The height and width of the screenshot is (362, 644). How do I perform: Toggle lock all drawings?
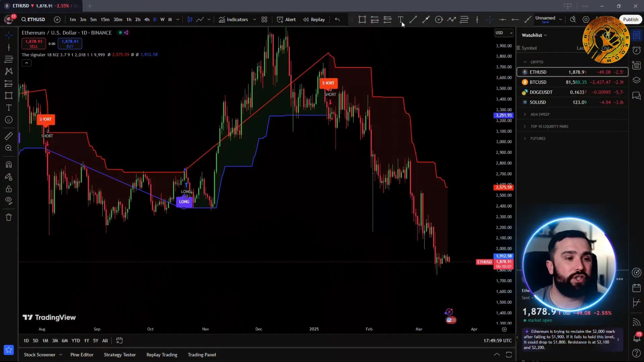pyautogui.click(x=9, y=189)
